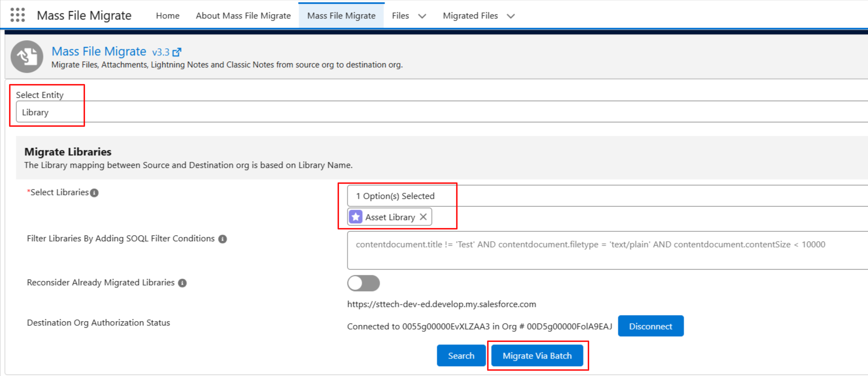Click the v3.3 version link

click(x=160, y=53)
